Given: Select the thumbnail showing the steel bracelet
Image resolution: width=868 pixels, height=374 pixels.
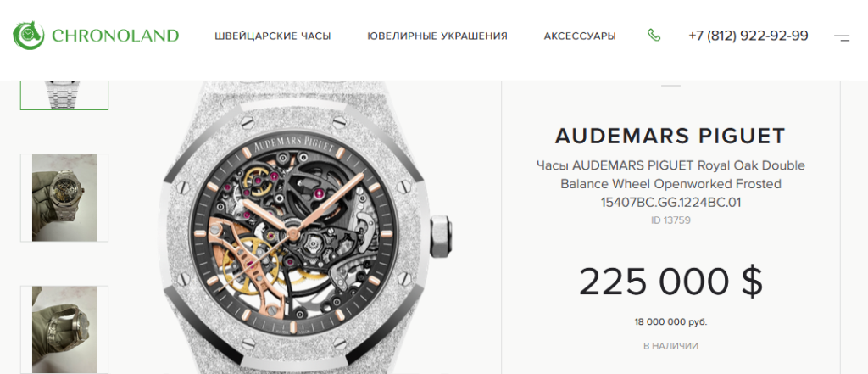Looking at the screenshot, I should [64, 95].
